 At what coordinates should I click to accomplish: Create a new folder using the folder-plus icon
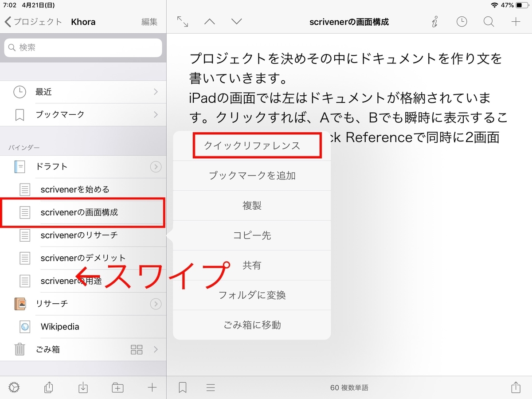117,387
